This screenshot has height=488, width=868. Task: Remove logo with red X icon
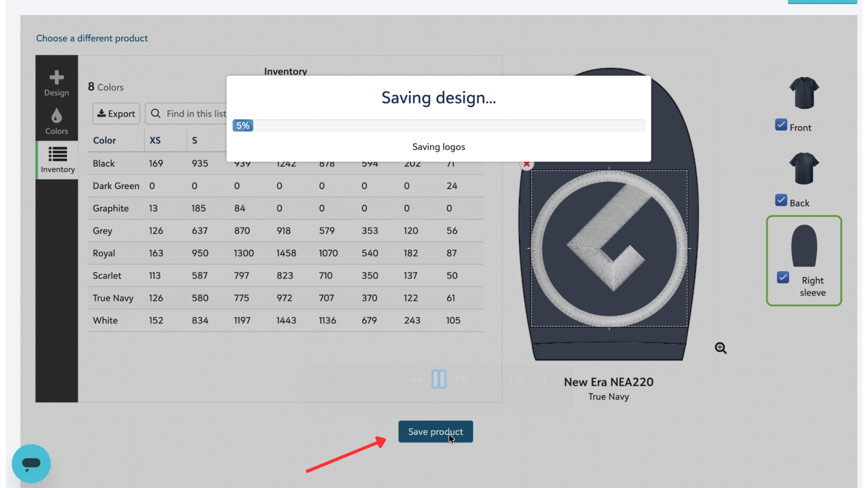click(x=526, y=164)
